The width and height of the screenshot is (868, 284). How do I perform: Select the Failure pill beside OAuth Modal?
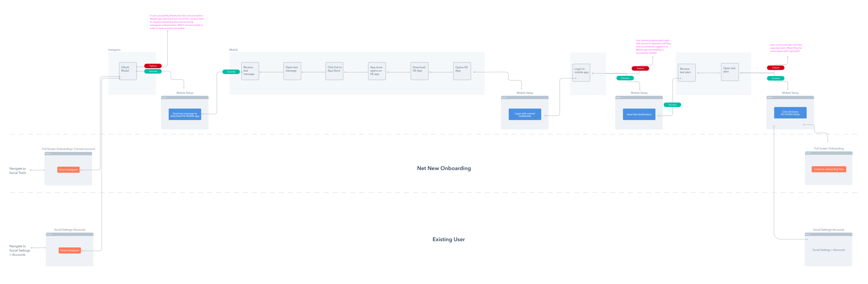click(x=153, y=66)
